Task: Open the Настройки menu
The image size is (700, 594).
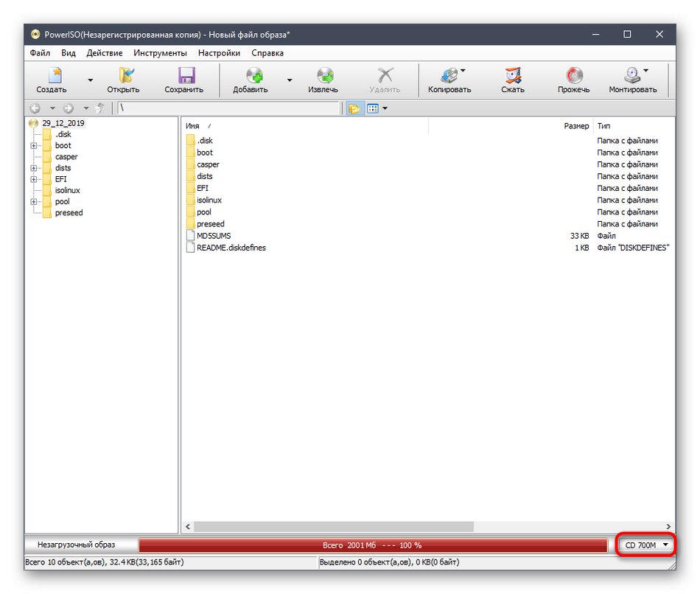Action: 219,53
